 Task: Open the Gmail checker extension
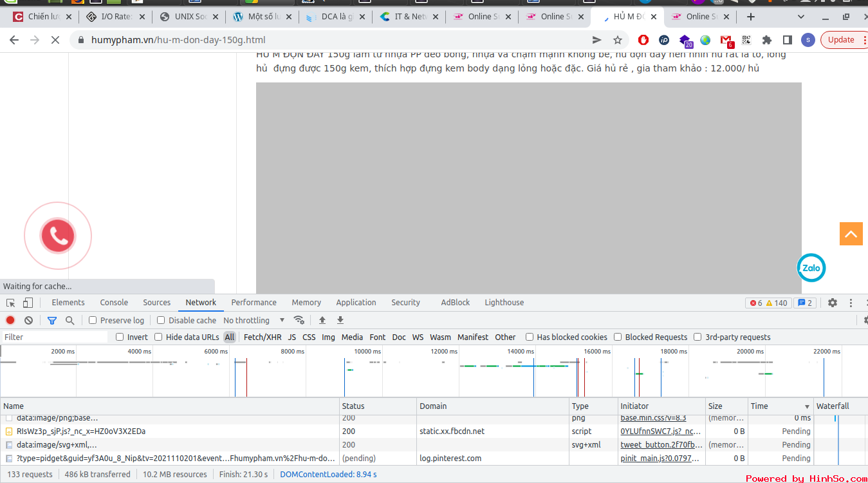tap(726, 41)
